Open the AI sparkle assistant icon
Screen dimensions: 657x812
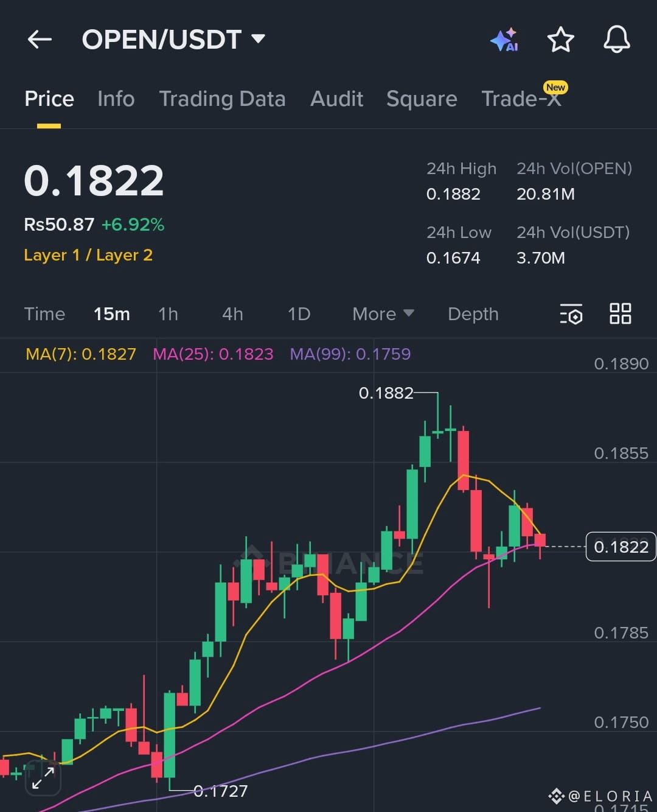coord(504,40)
